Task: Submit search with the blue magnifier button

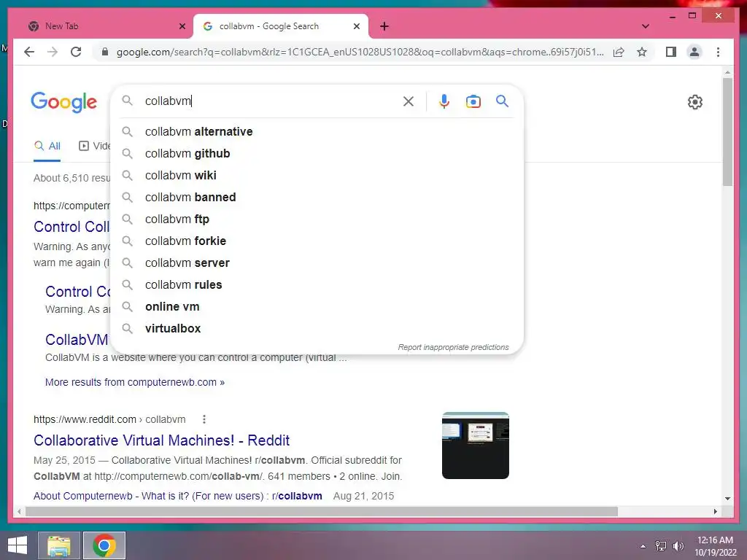Action: pyautogui.click(x=502, y=101)
